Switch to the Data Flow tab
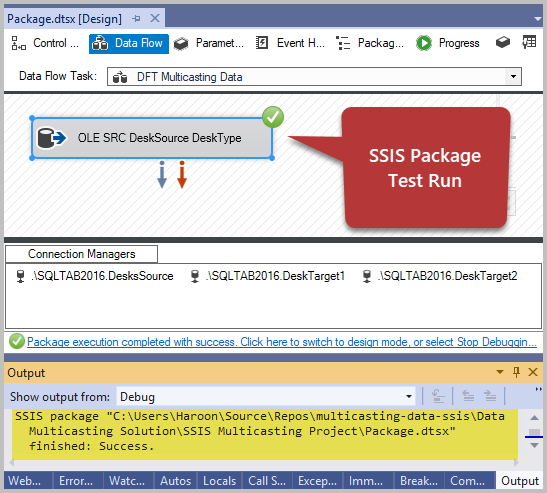The image size is (547, 493). pos(129,44)
